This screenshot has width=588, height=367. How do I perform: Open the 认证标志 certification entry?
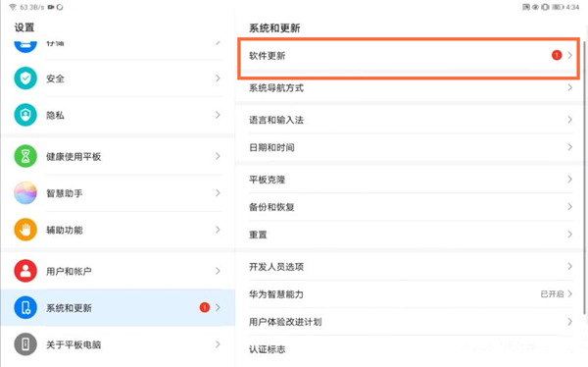click(x=411, y=349)
